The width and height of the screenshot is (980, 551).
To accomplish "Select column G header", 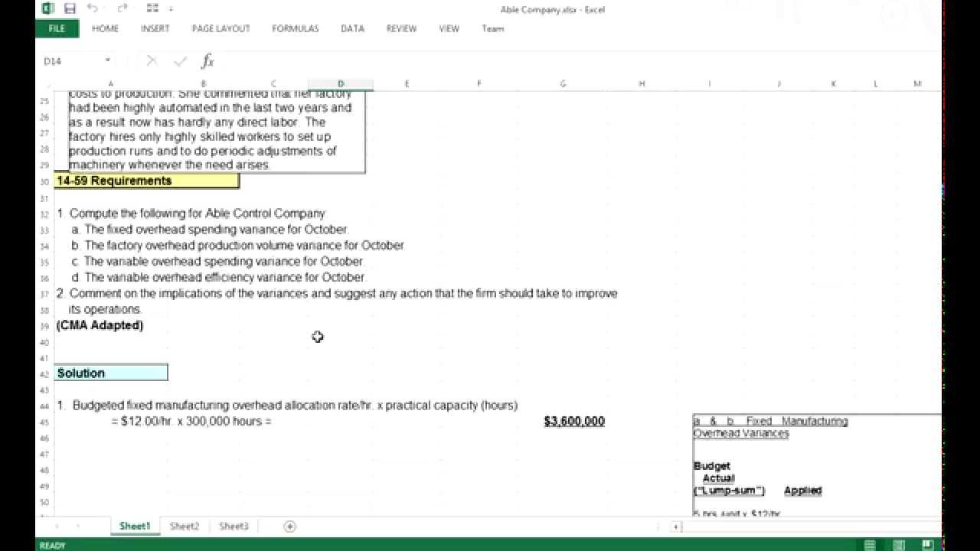I will (563, 83).
